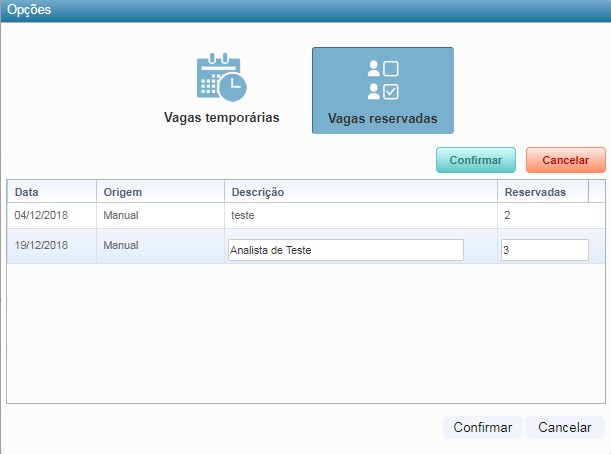Click the gray Confirmar button at dialog bottom
This screenshot has width=611, height=454.
pos(482,427)
